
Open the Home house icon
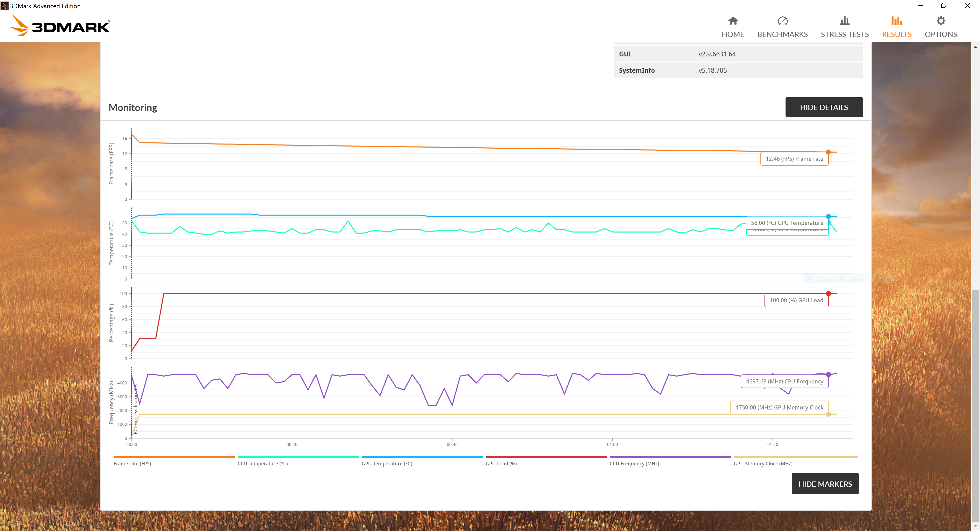[733, 21]
